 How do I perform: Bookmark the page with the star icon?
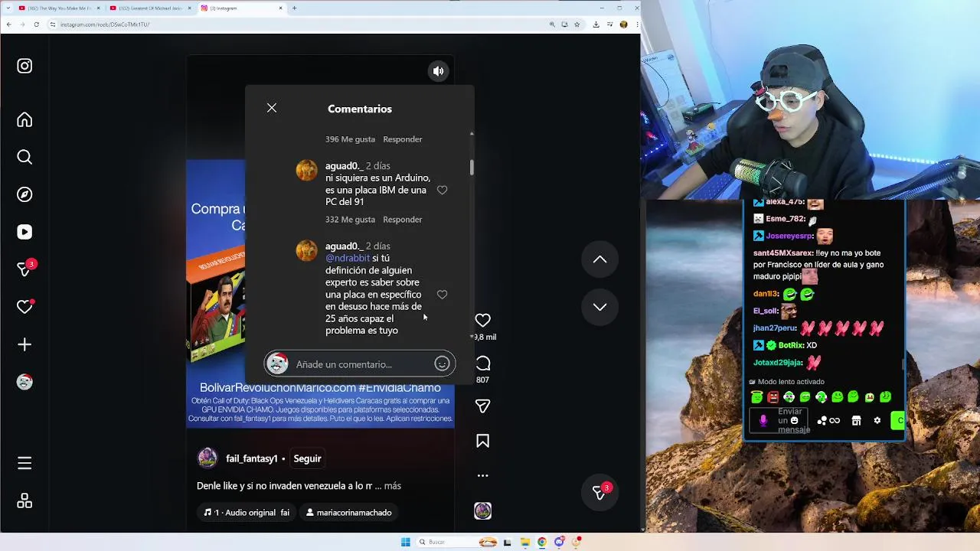[577, 24]
